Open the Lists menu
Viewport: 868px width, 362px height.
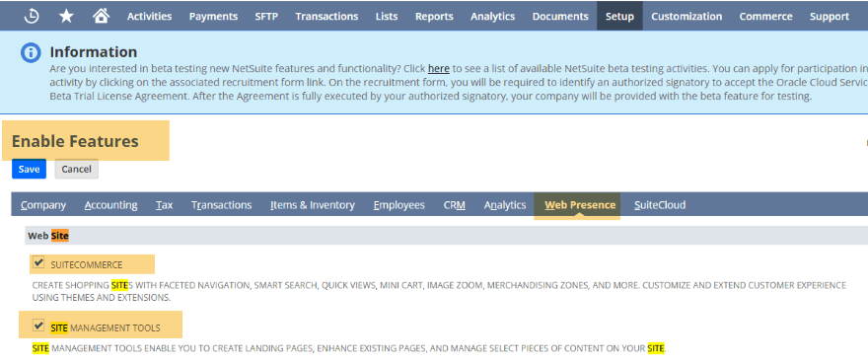point(387,16)
